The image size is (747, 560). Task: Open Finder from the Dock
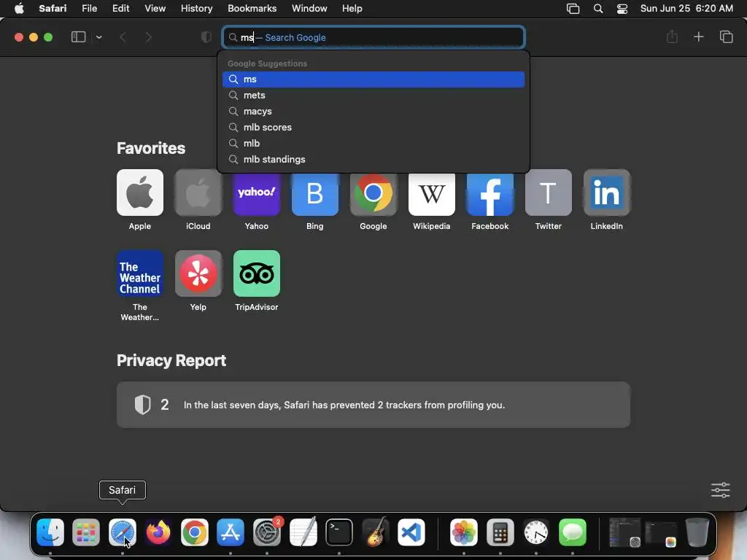(x=50, y=532)
